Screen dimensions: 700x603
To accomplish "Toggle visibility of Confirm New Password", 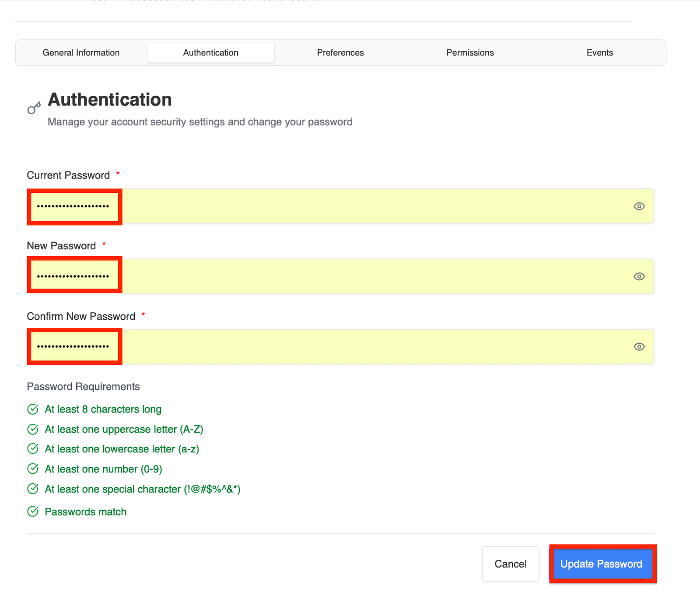I will 639,347.
